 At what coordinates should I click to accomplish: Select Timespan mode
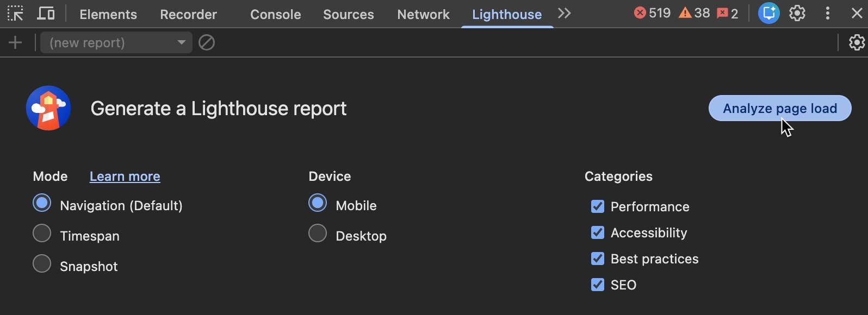[x=42, y=234]
